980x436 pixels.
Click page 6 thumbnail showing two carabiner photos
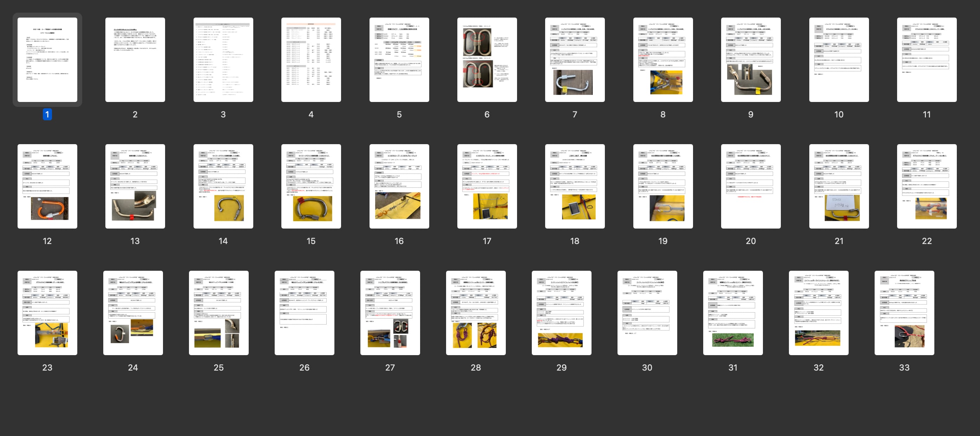[x=486, y=59]
